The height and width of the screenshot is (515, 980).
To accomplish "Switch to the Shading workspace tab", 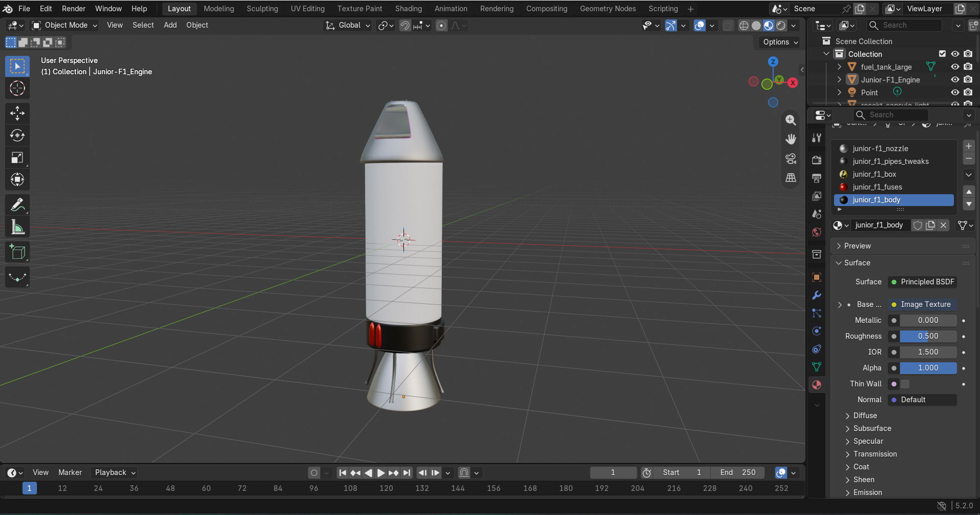I will pyautogui.click(x=408, y=9).
